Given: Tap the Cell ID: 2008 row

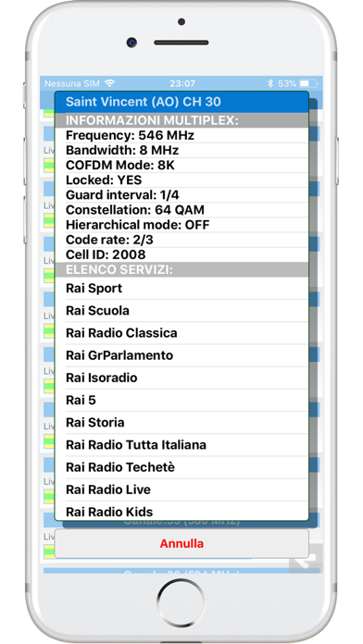Looking at the screenshot, I should (x=181, y=254).
